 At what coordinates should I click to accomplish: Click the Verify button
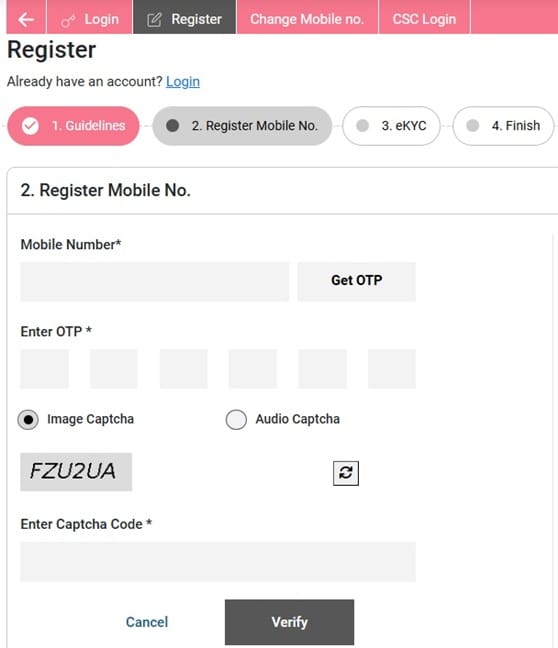pos(289,622)
